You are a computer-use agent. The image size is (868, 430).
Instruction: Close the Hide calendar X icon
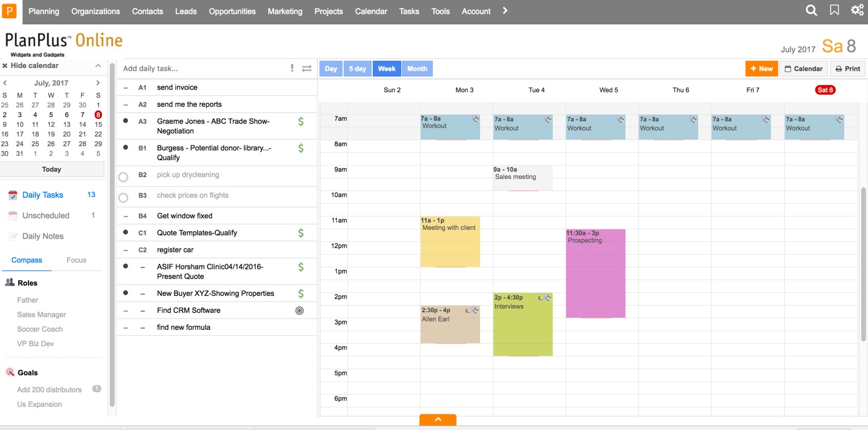tap(5, 66)
